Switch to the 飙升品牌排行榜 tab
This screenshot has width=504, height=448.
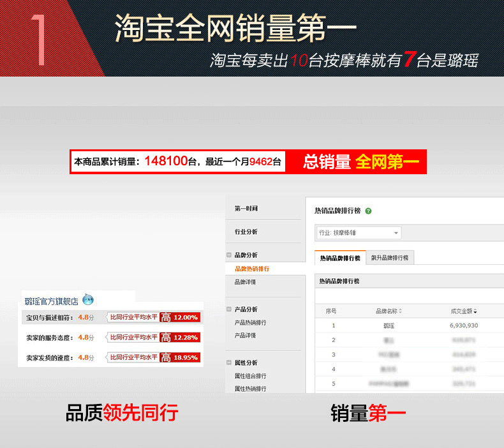390,258
